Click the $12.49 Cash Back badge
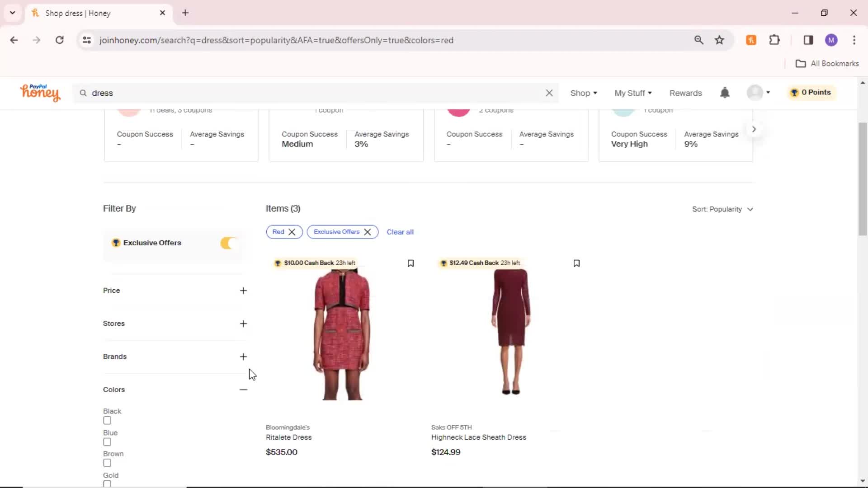Screen dimensions: 868x488 tap(480, 263)
